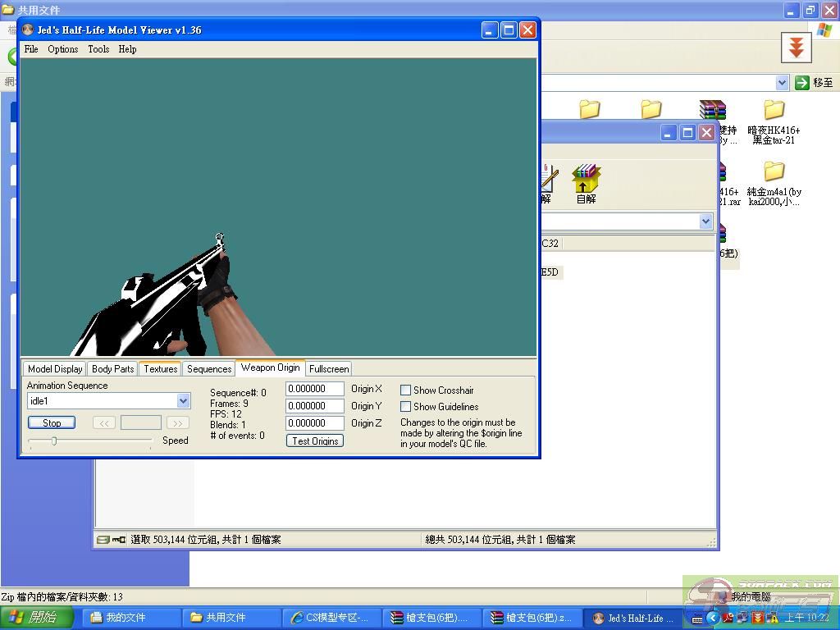Switch to the Textures tab
Screen dimensions: 840x630
[x=160, y=369]
